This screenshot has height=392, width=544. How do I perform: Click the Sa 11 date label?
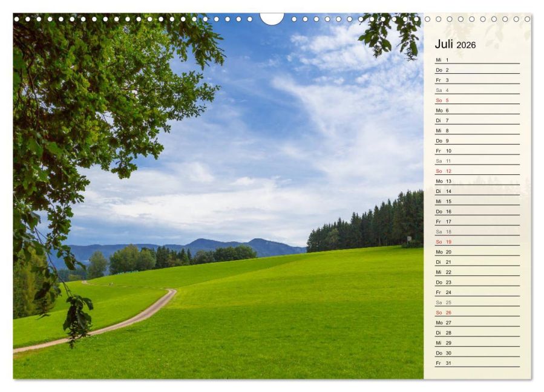445,162
